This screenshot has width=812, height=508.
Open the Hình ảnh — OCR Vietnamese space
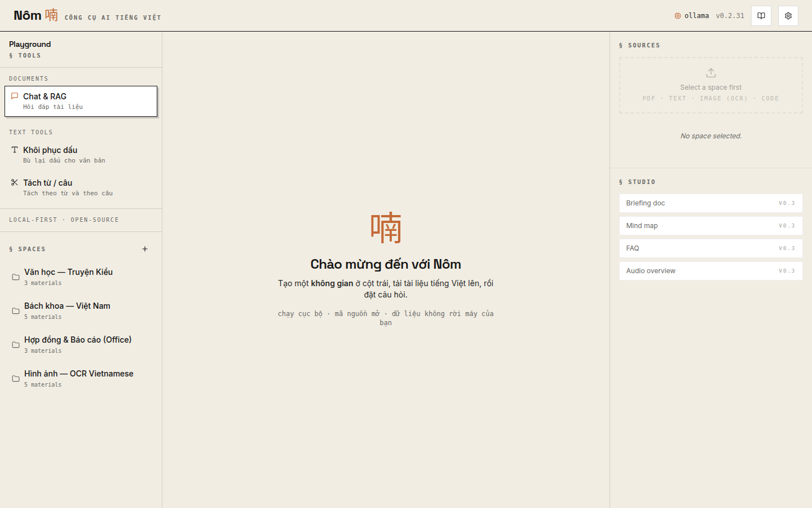click(x=81, y=379)
